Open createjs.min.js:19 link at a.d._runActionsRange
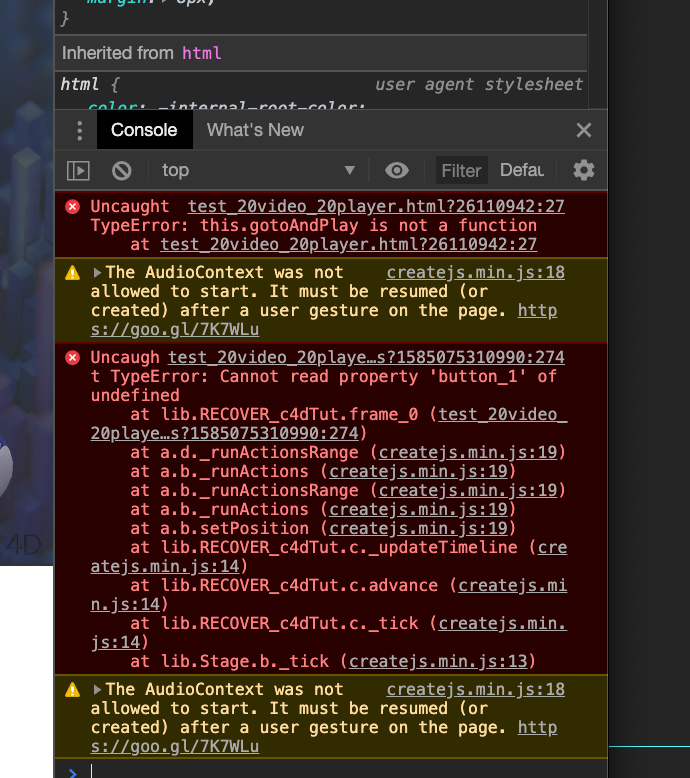 click(467, 453)
